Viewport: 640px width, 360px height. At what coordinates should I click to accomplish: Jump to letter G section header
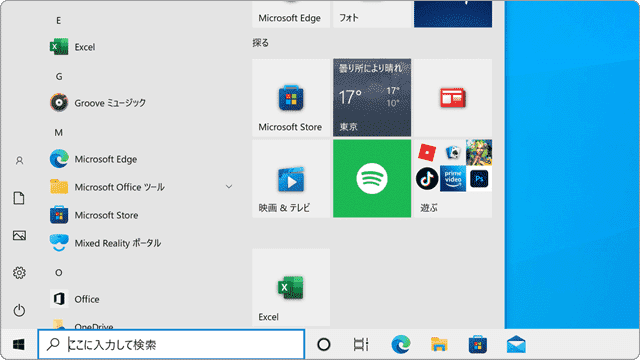59,76
